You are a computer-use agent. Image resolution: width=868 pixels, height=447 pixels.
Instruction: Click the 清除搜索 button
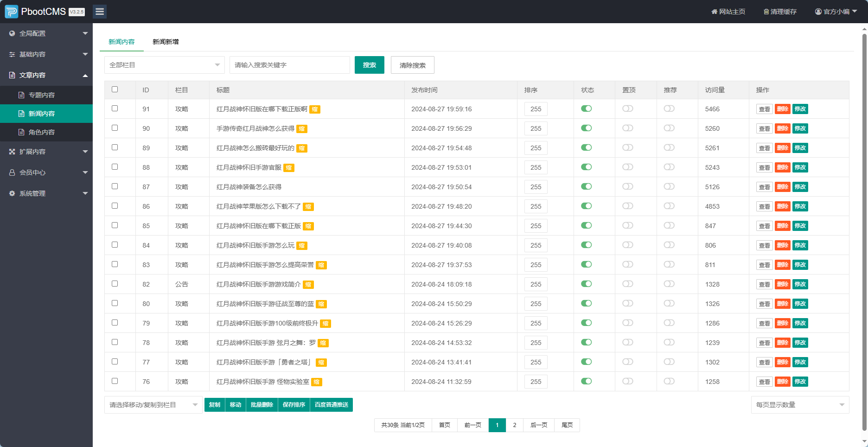[413, 65]
